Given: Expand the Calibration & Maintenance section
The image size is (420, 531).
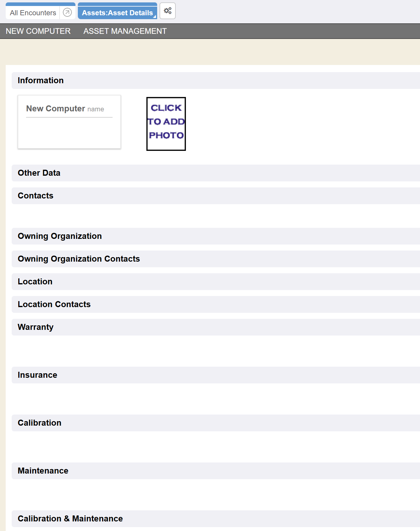Looking at the screenshot, I should point(70,519).
